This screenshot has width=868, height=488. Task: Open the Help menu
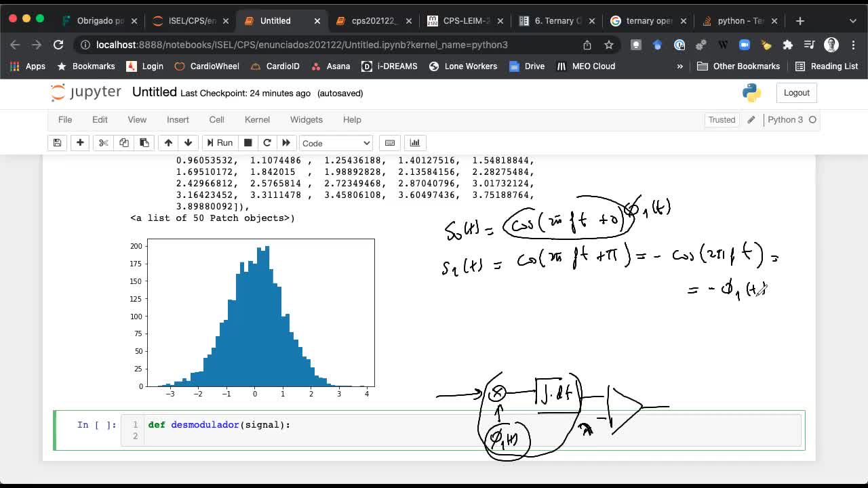coord(352,119)
